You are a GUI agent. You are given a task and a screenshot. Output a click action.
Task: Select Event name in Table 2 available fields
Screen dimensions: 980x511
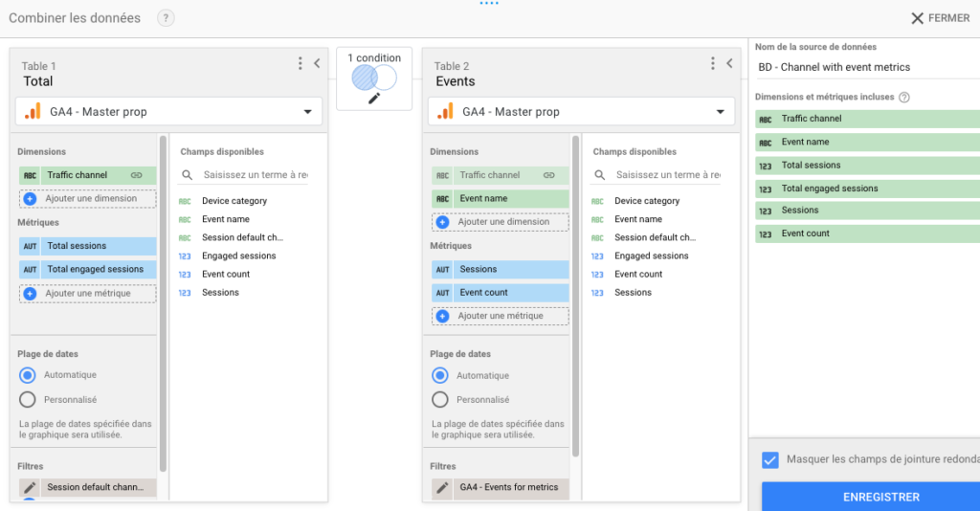638,219
